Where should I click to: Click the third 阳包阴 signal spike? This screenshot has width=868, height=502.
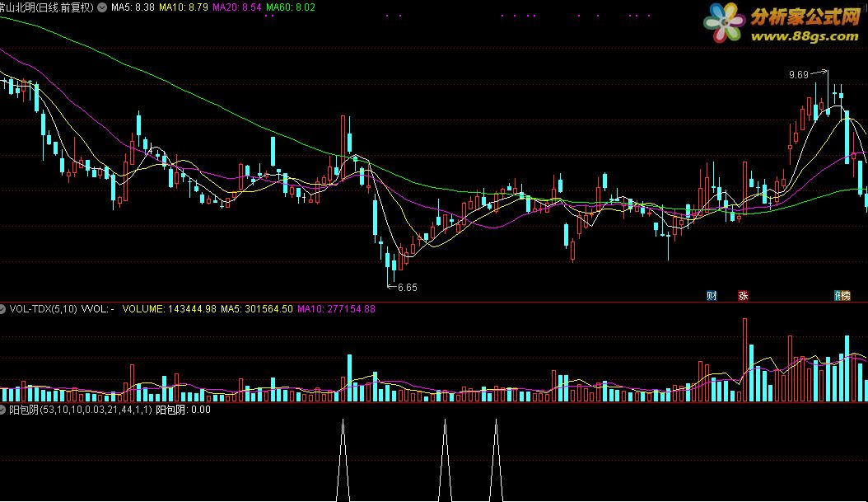496,460
